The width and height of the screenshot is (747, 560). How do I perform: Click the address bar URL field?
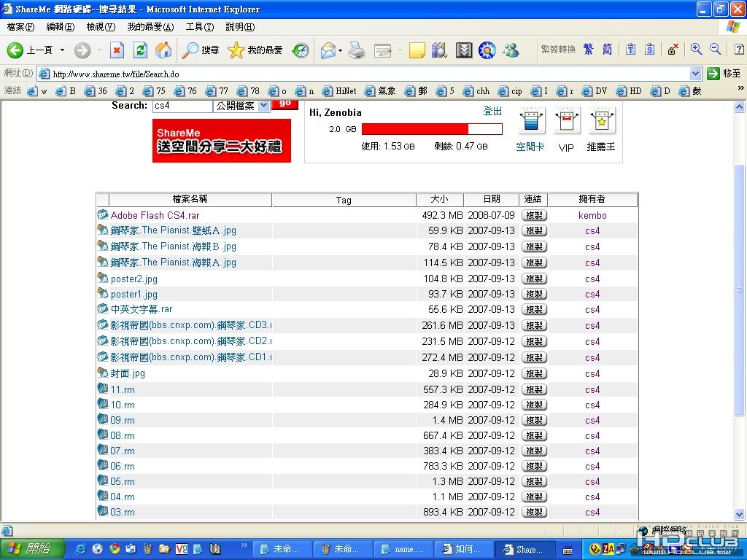tap(363, 74)
